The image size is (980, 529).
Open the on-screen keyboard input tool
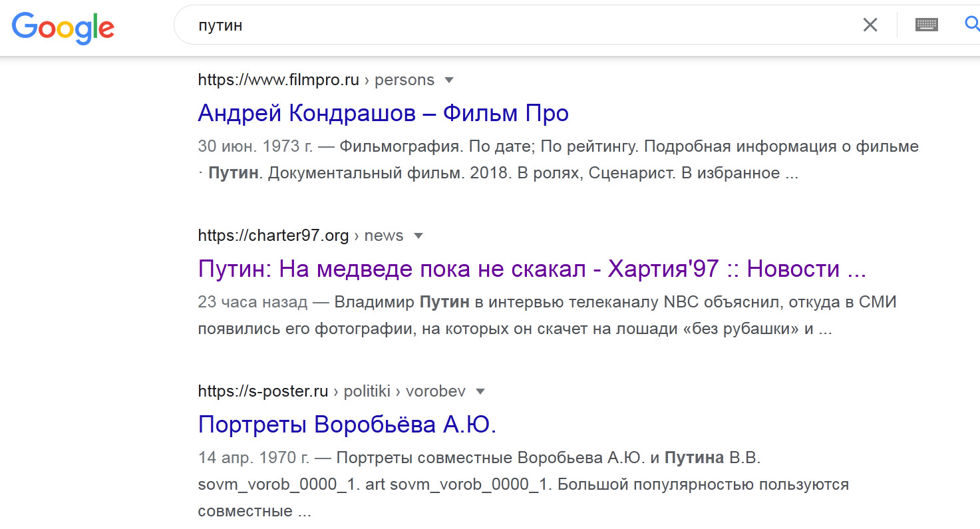point(927,25)
